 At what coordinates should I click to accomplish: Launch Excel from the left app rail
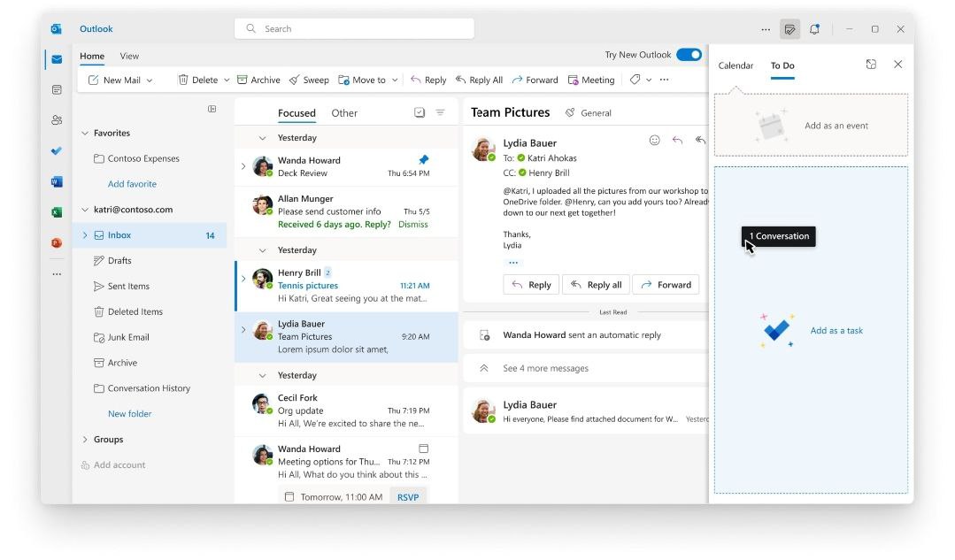[x=57, y=211]
